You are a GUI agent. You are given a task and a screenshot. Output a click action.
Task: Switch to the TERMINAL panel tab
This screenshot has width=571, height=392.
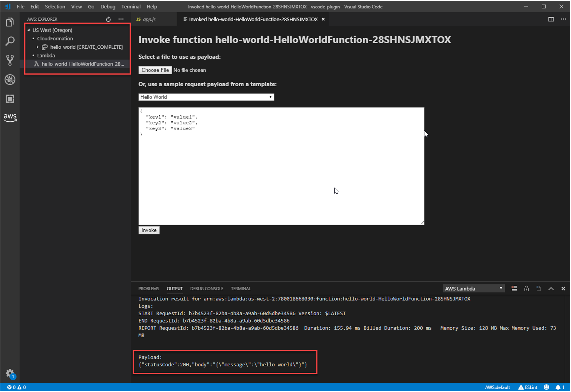point(241,289)
